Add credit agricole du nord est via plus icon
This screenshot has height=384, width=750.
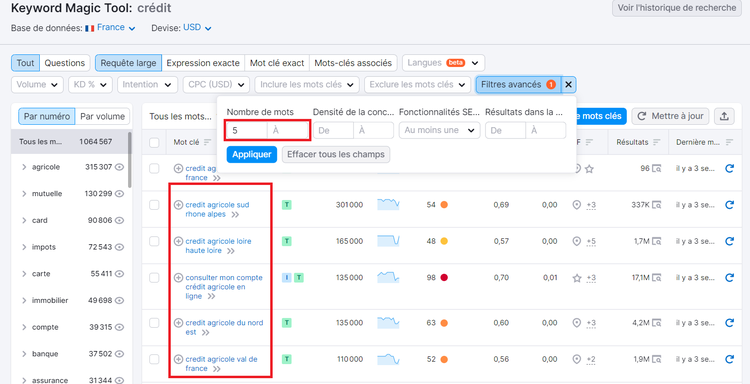coord(178,323)
